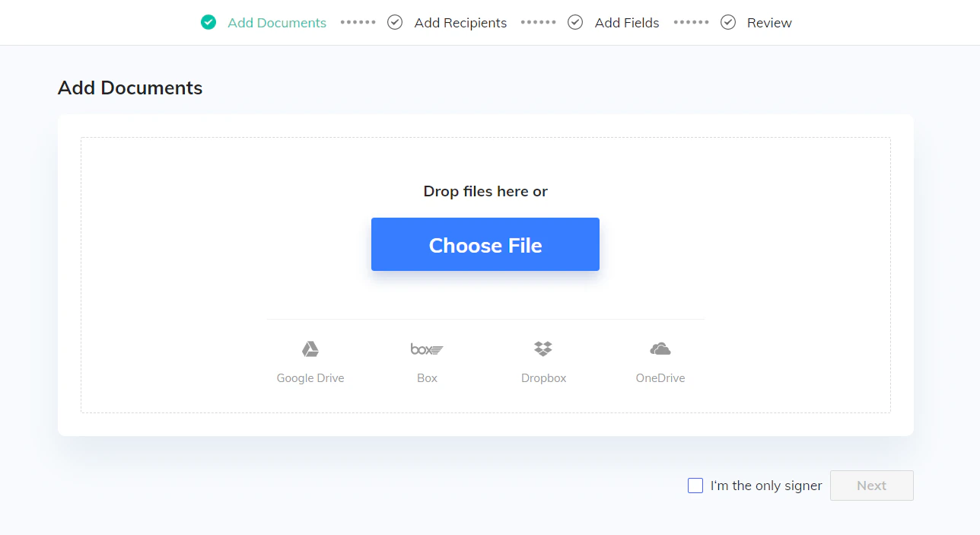
Task: Click the OneDrive text label
Action: click(x=660, y=377)
